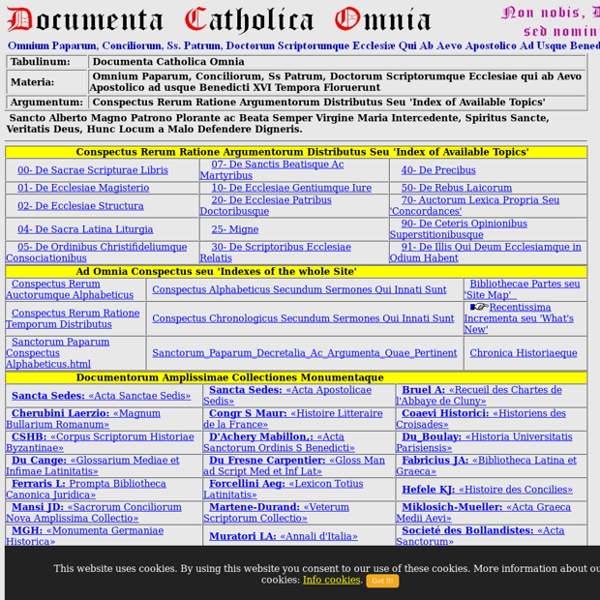The image size is (600, 600).
Task: Open 70- Auctorum Lexica Propria Seu Concordances
Action: point(474,205)
